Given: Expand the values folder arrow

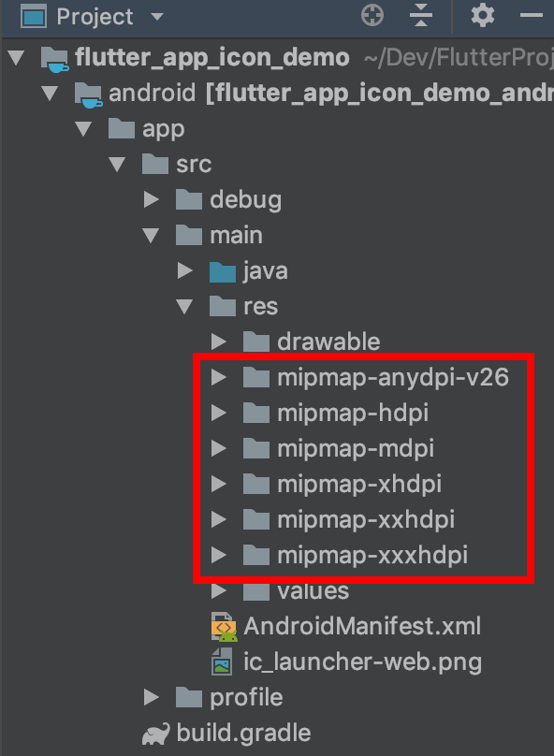Looking at the screenshot, I should (219, 590).
